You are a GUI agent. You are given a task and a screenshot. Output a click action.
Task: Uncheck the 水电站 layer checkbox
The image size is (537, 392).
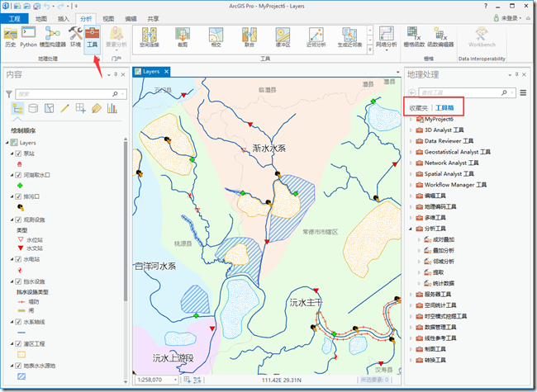[18, 259]
